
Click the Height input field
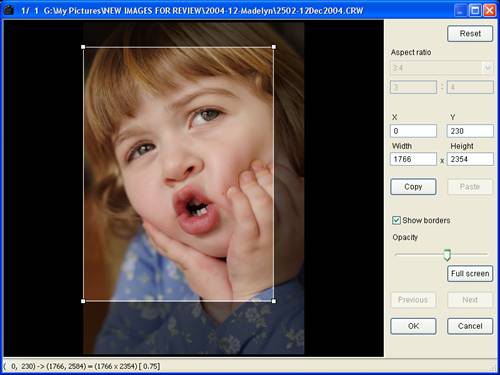[470, 159]
